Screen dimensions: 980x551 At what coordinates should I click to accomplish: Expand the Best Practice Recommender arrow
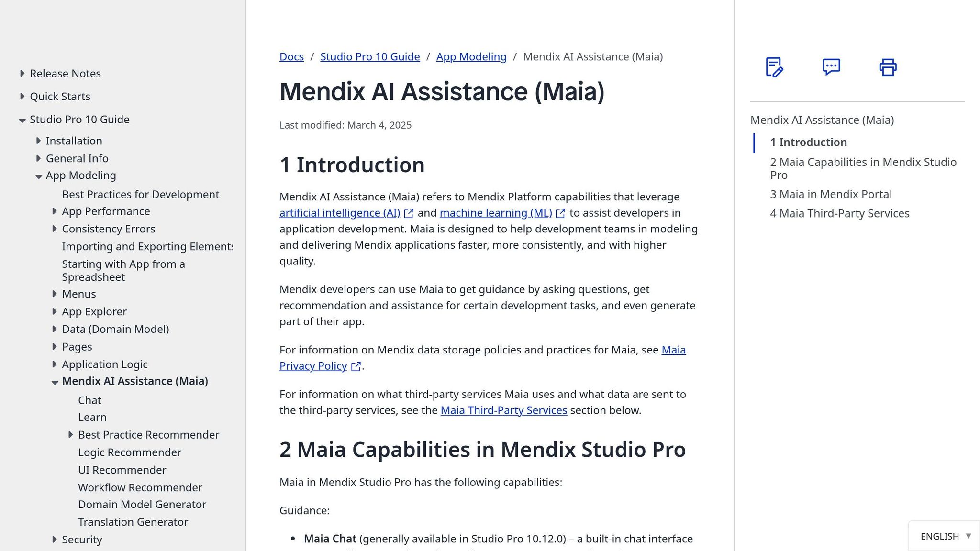point(70,434)
